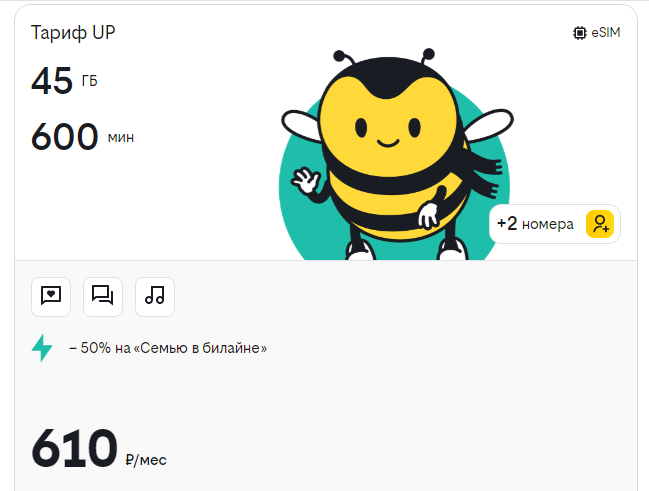Click the bee's waving hand
Viewport: 649px width, 491px height.
click(x=306, y=181)
